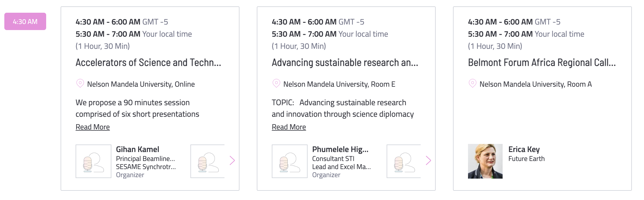Click the location pin icon for Room E
This screenshot has height=200, width=644.
[276, 84]
